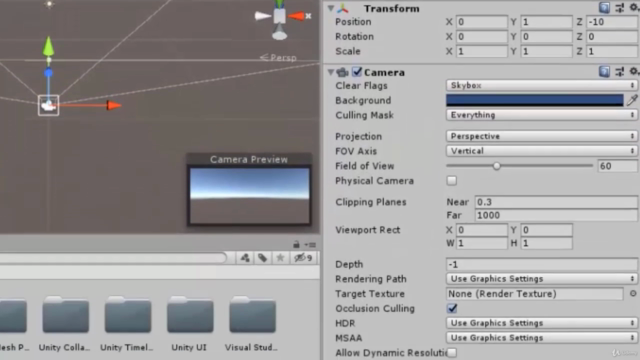Uncheck Occlusion Culling
The height and width of the screenshot is (360, 640).
tap(452, 308)
